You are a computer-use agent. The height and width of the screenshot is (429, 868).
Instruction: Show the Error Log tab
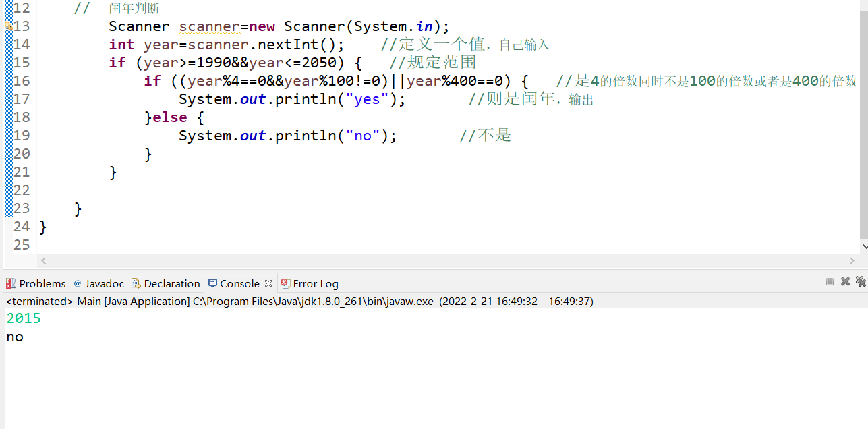point(316,283)
